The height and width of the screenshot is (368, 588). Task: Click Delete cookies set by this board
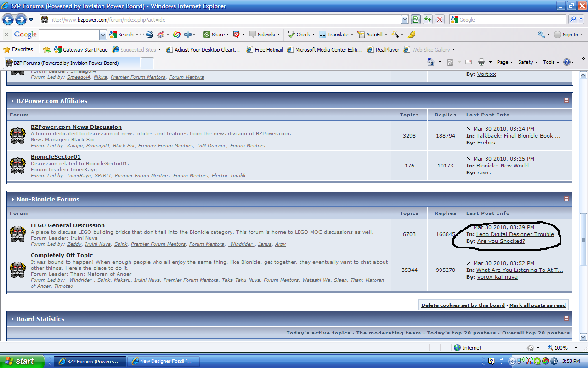(x=463, y=305)
